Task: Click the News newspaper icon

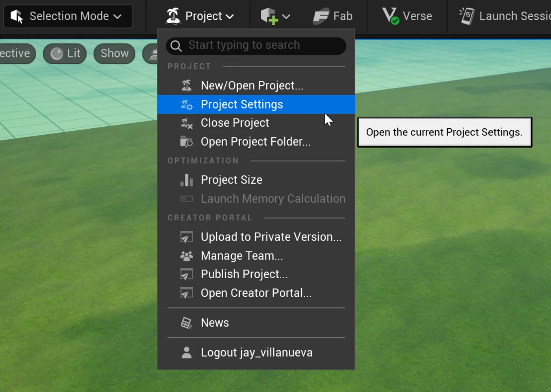Action: coord(186,323)
